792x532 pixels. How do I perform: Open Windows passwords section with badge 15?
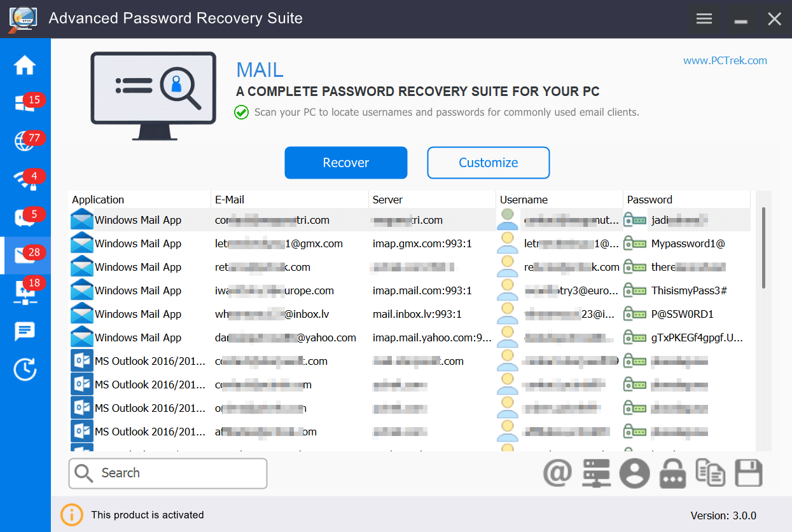point(25,104)
